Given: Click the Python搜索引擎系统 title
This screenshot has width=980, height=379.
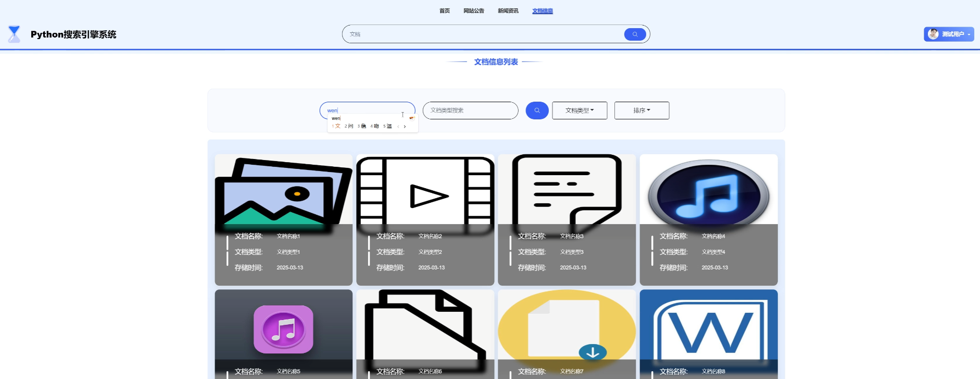Looking at the screenshot, I should click(x=73, y=34).
